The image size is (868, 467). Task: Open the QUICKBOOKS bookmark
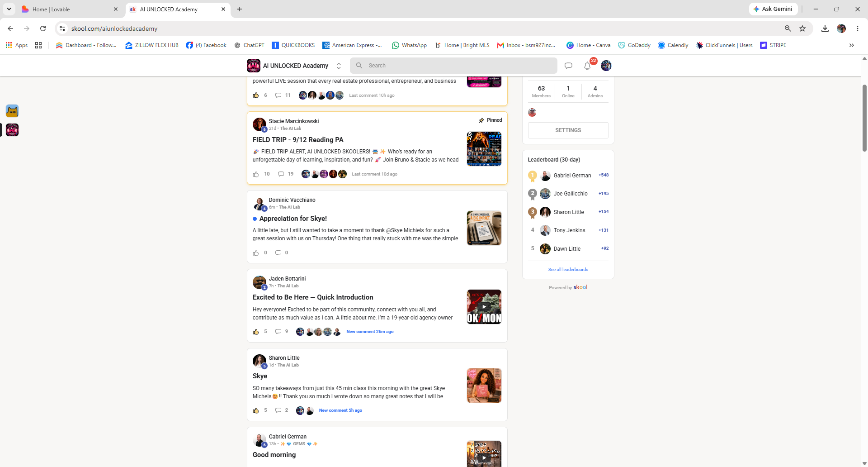click(x=293, y=45)
